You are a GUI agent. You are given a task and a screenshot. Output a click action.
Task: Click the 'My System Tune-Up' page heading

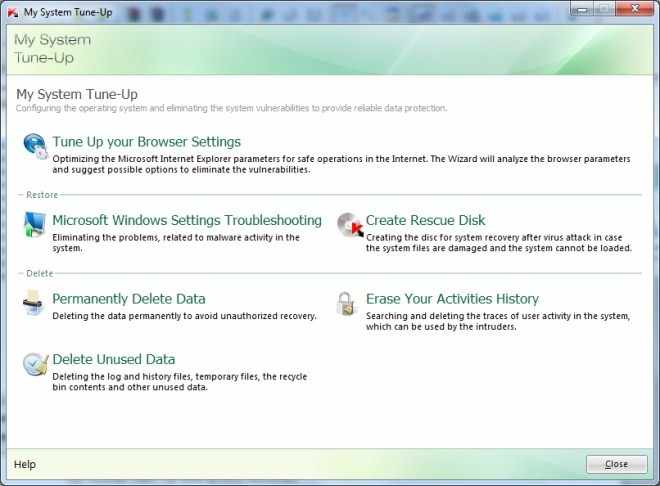click(x=77, y=94)
